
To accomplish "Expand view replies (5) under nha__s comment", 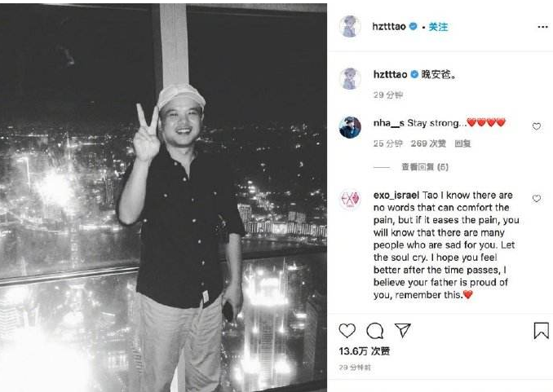I will click(425, 167).
